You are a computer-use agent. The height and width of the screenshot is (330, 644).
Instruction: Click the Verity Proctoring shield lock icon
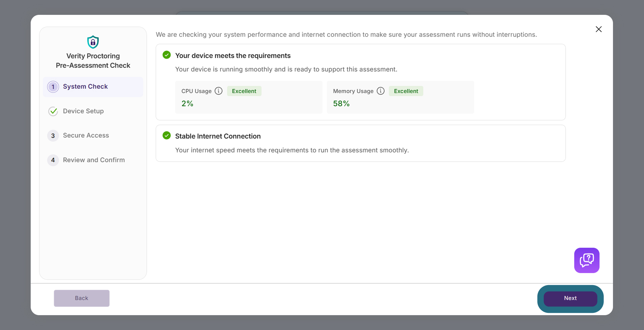[93, 42]
